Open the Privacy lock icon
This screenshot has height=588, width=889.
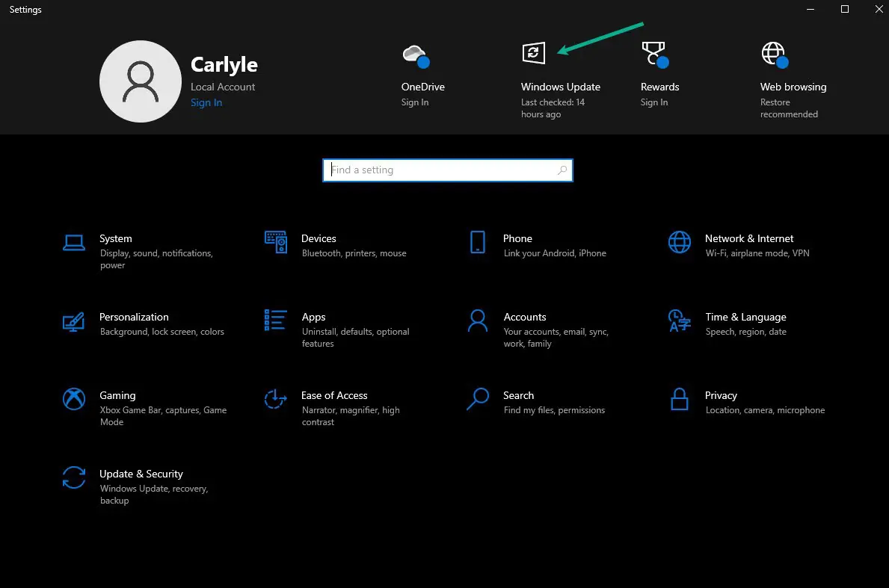click(x=679, y=399)
